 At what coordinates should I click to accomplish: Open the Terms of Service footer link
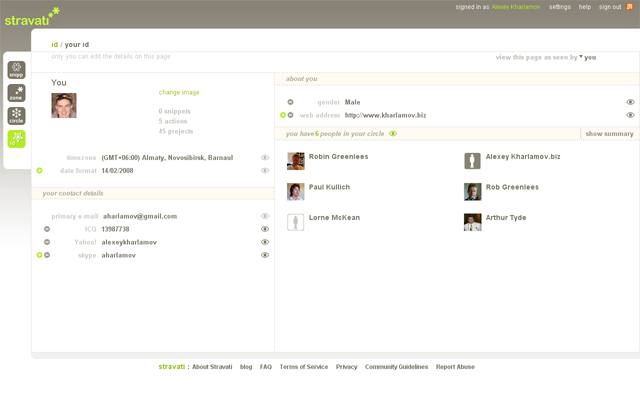point(304,367)
